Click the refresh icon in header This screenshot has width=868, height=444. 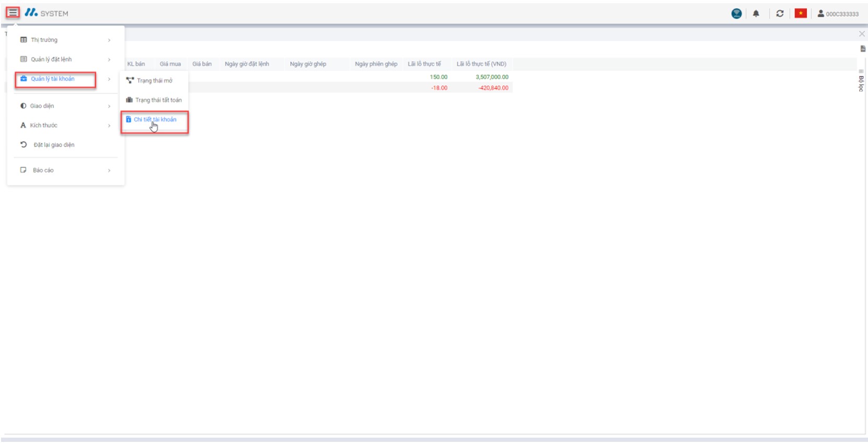780,14
